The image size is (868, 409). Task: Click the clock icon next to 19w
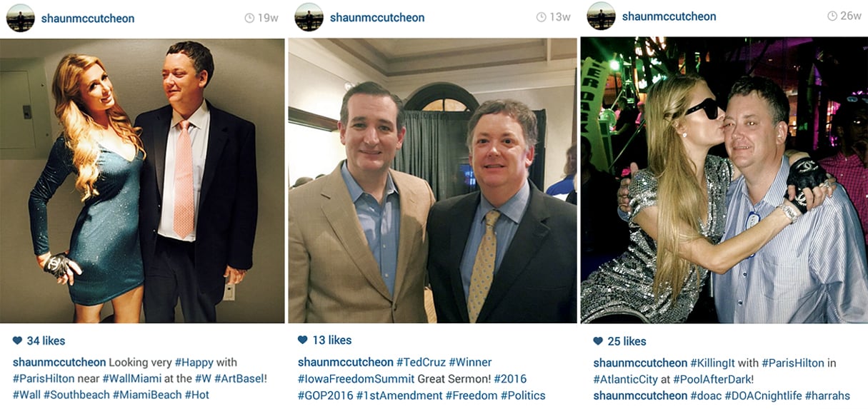pos(249,18)
